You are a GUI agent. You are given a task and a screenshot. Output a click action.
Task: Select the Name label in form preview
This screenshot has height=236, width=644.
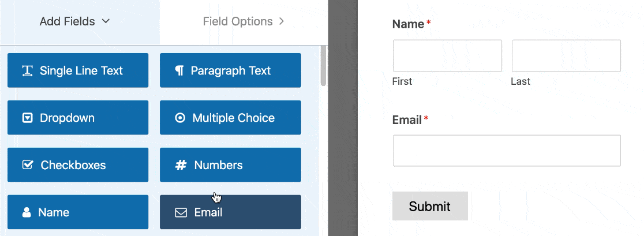[x=409, y=24]
